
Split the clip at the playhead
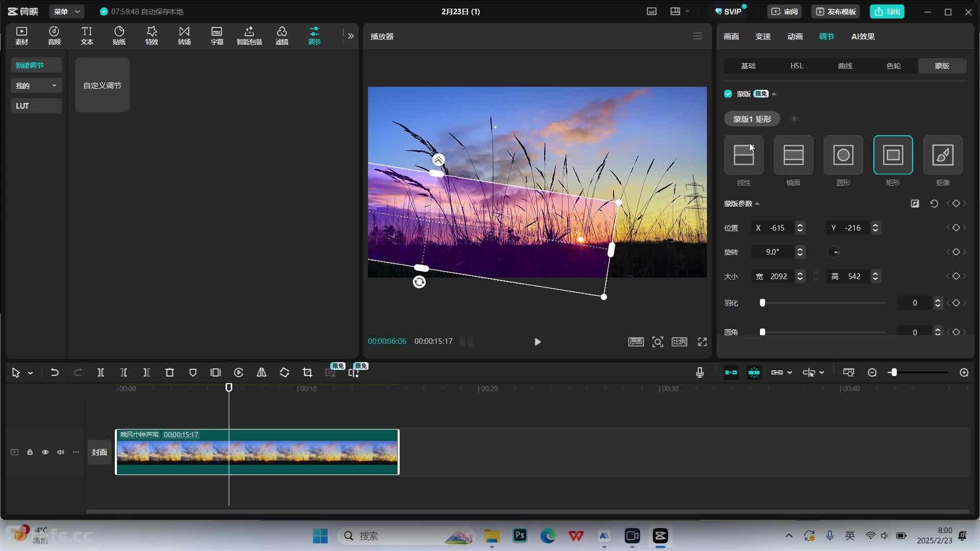point(101,372)
